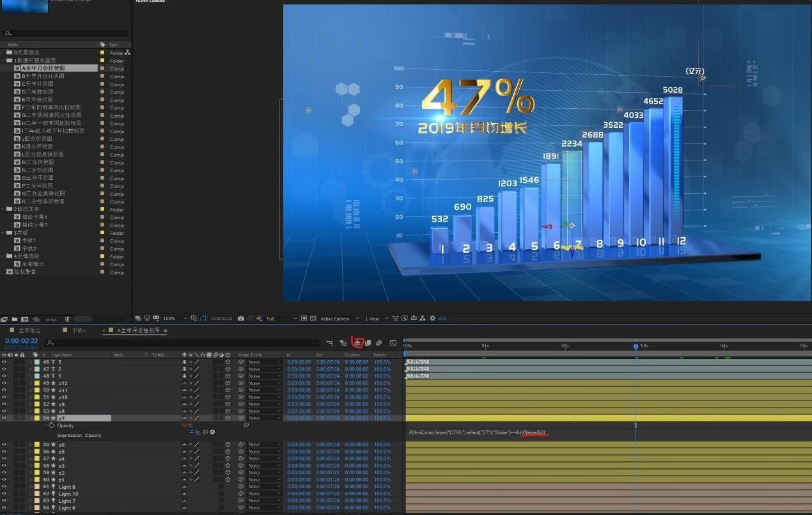
Task: Click the expression text in the timeline
Action: (x=476, y=433)
